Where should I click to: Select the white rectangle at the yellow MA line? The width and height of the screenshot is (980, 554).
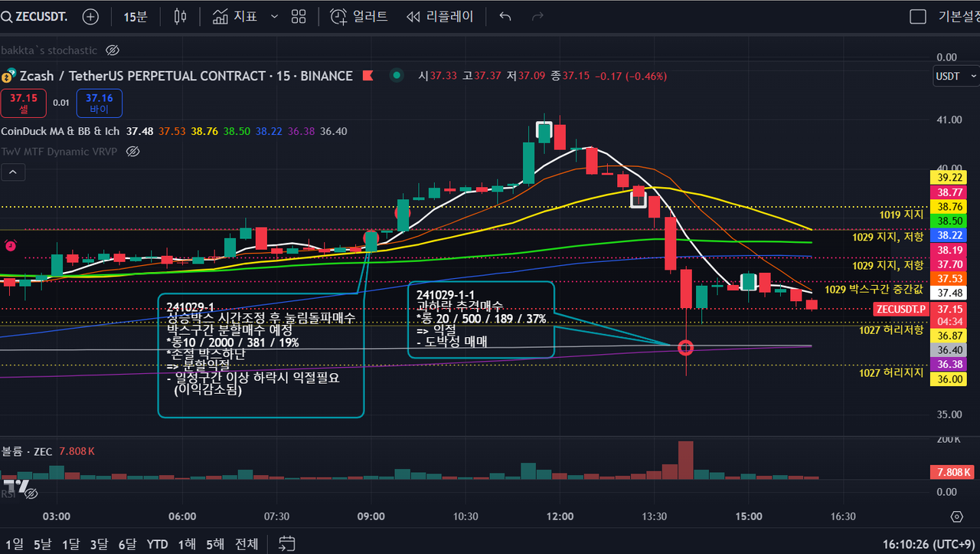click(x=638, y=198)
